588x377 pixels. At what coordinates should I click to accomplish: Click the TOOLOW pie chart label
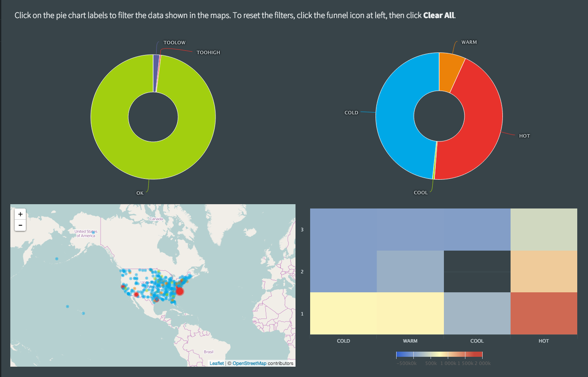point(174,43)
